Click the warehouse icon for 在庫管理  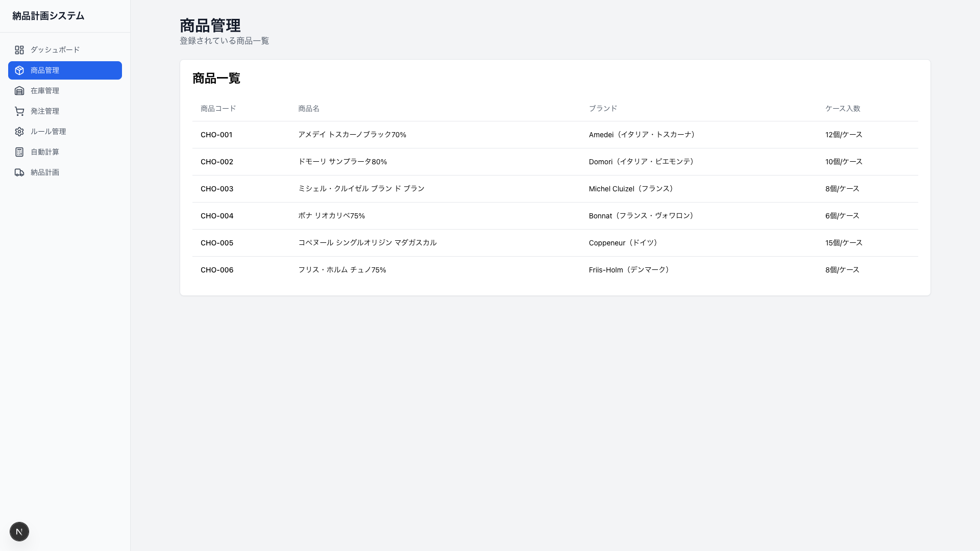(19, 91)
